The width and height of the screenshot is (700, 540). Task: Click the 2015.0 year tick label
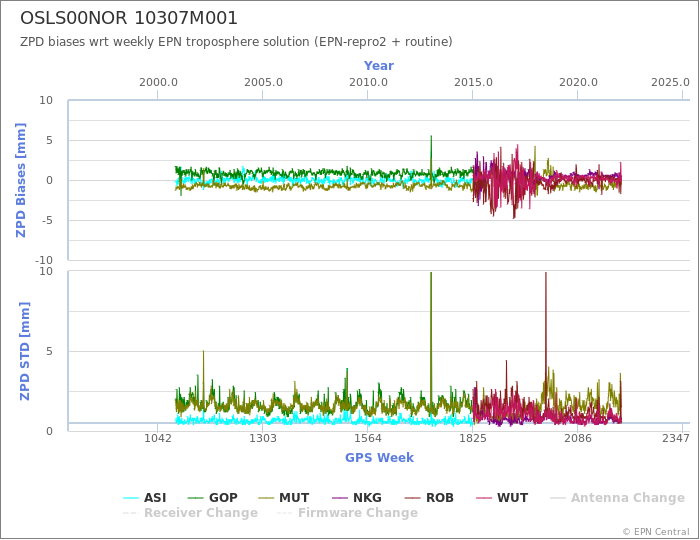click(x=473, y=83)
